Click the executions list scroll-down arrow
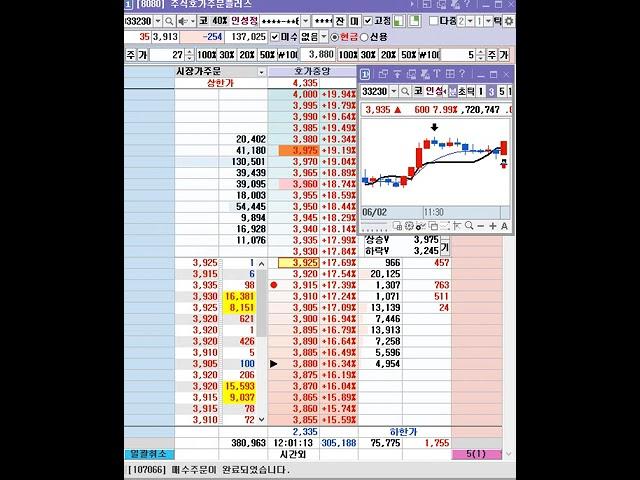This screenshot has height=480, width=640. pos(261,419)
